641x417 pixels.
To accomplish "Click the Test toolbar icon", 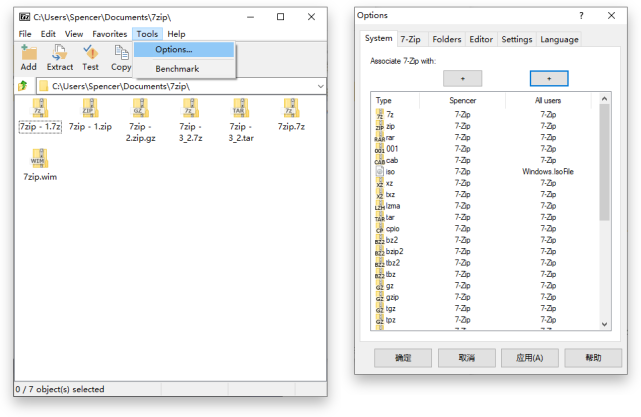I will (x=90, y=52).
